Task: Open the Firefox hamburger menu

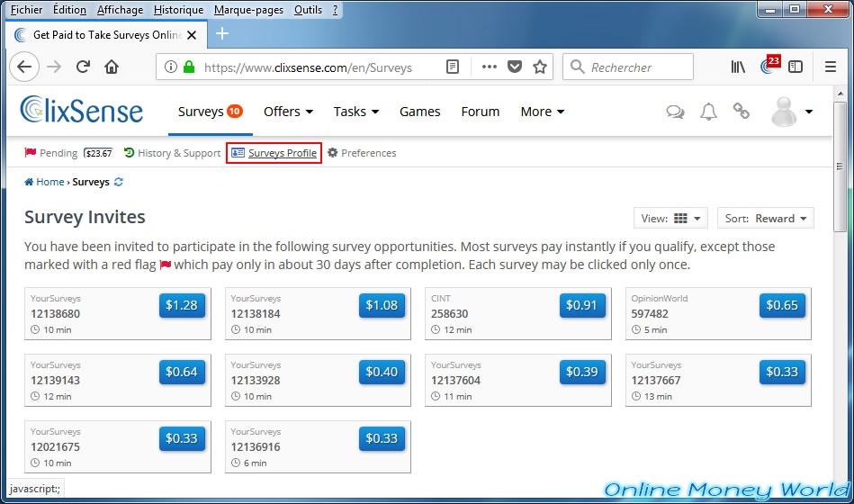Action: tap(830, 67)
